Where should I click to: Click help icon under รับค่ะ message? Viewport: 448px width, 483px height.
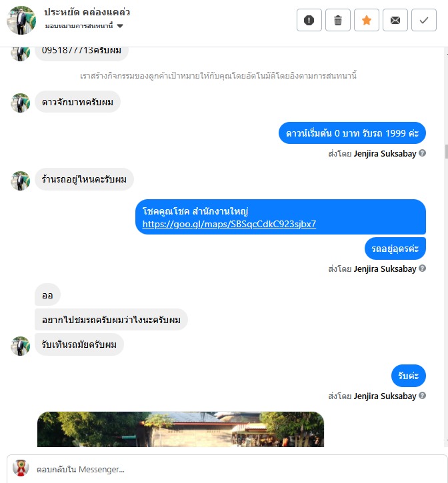click(423, 395)
